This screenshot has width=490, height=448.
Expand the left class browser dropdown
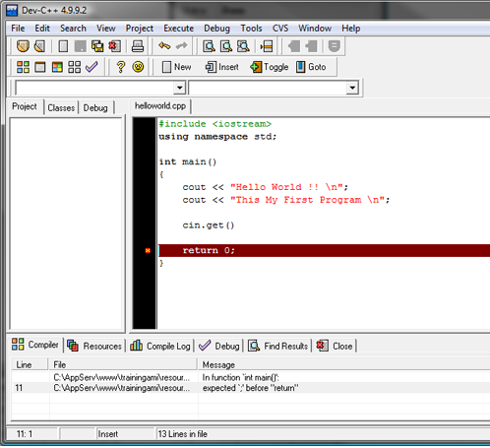pos(179,88)
